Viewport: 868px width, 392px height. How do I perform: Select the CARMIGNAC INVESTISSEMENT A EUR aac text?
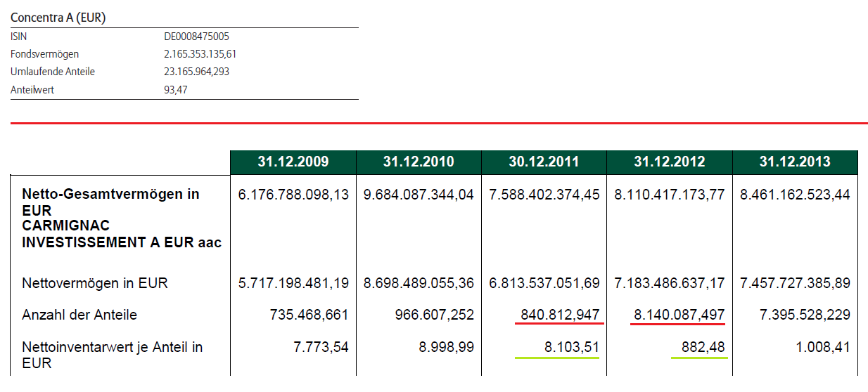click(122, 235)
